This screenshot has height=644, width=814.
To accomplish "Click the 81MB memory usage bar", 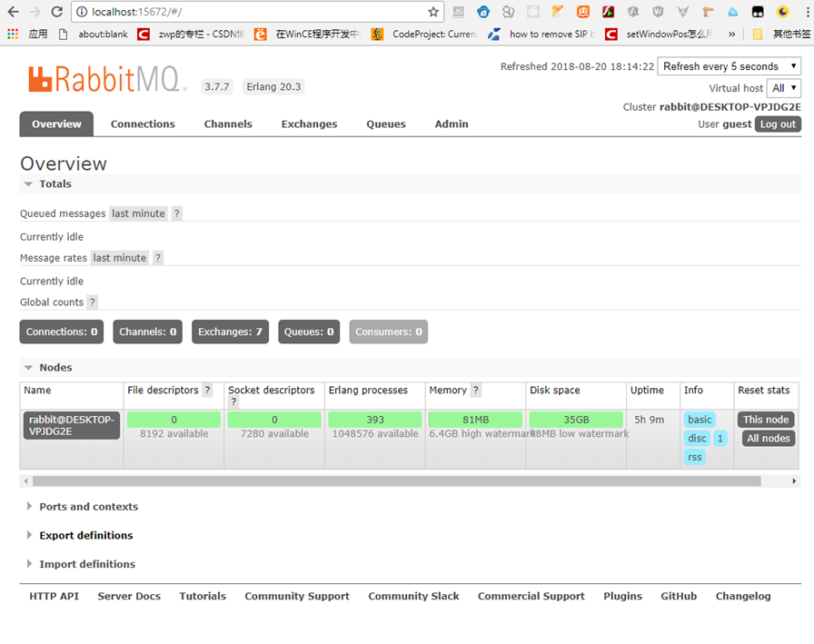I will [x=475, y=420].
